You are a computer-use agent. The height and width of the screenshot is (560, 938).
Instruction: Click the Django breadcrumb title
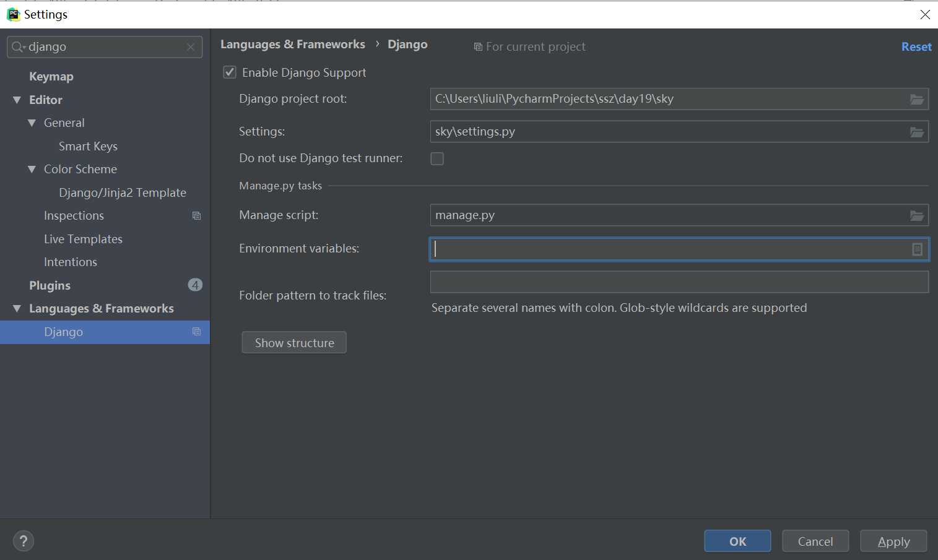[407, 45]
